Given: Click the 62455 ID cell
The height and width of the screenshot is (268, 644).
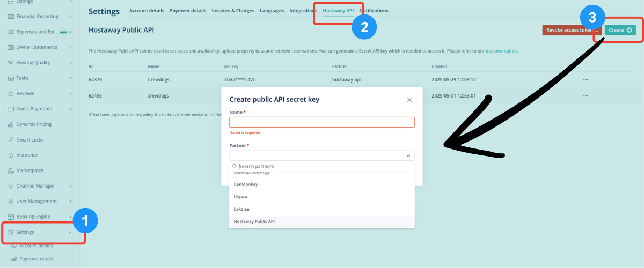Looking at the screenshot, I should point(95,95).
